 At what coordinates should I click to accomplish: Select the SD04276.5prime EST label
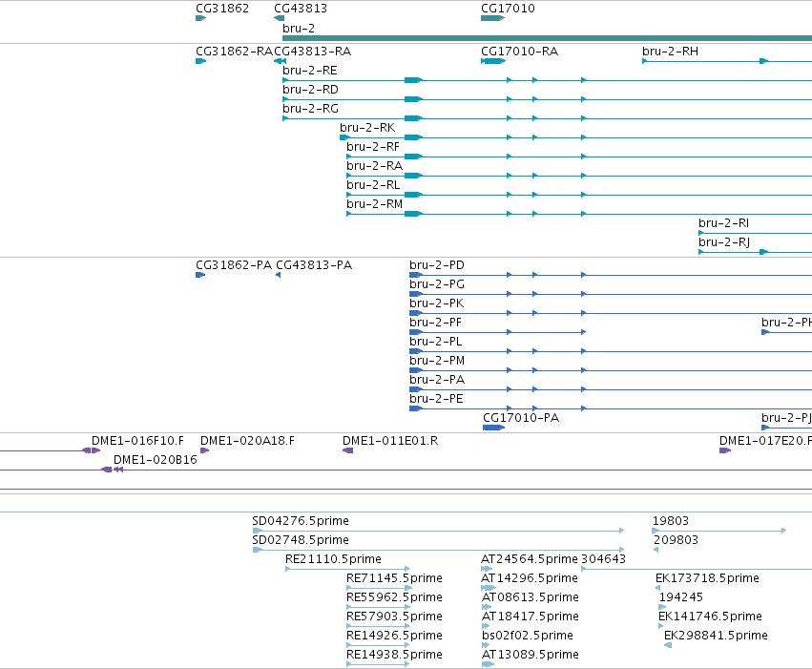point(301,521)
